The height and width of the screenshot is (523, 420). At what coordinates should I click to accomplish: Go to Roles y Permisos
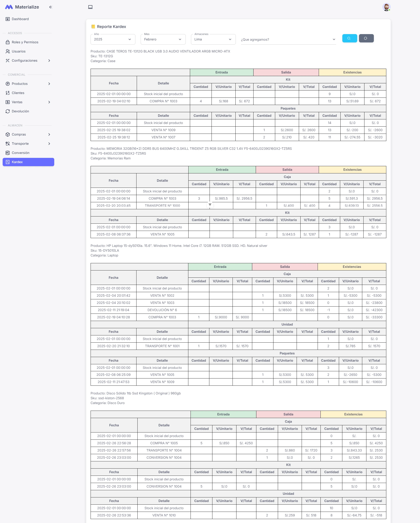(x=25, y=42)
